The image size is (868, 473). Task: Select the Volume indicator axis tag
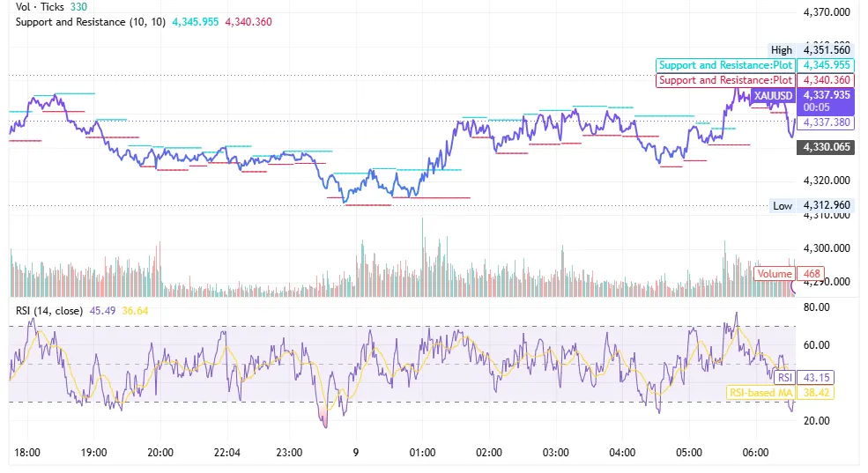click(775, 274)
